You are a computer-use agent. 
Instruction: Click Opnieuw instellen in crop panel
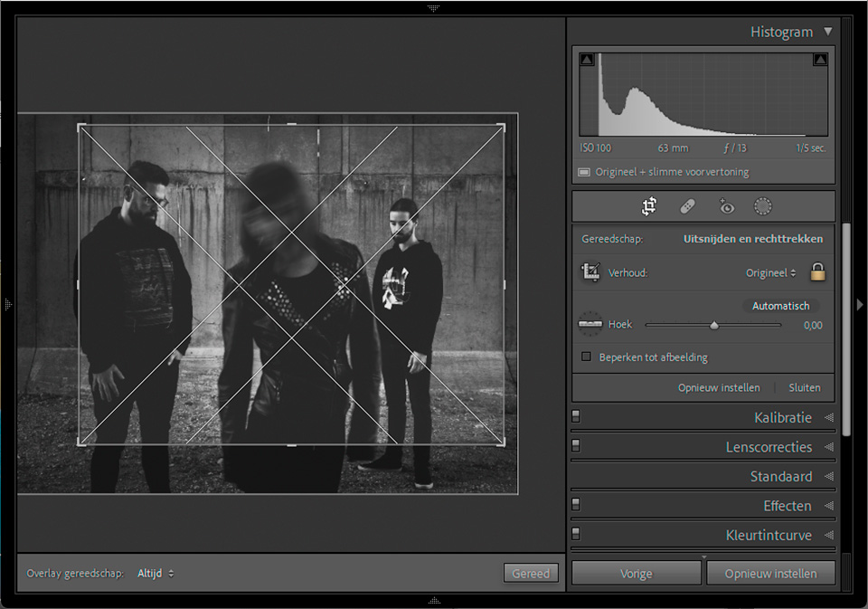point(719,388)
